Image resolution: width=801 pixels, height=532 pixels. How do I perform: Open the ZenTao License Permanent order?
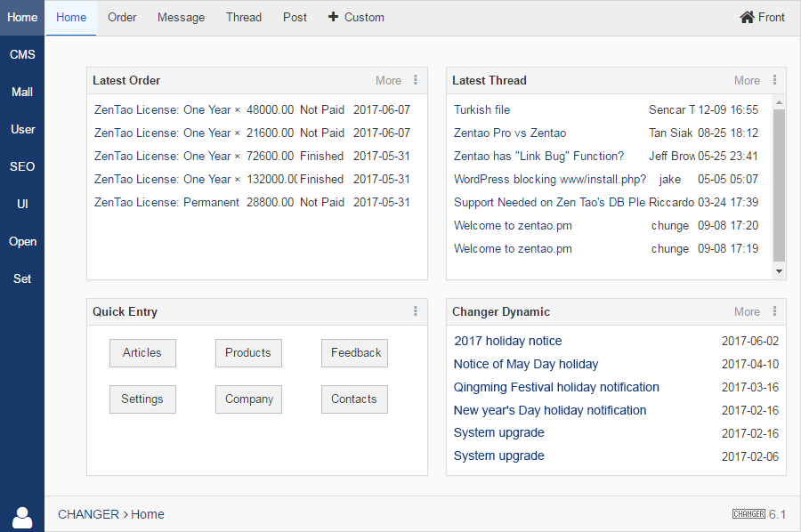pyautogui.click(x=166, y=202)
